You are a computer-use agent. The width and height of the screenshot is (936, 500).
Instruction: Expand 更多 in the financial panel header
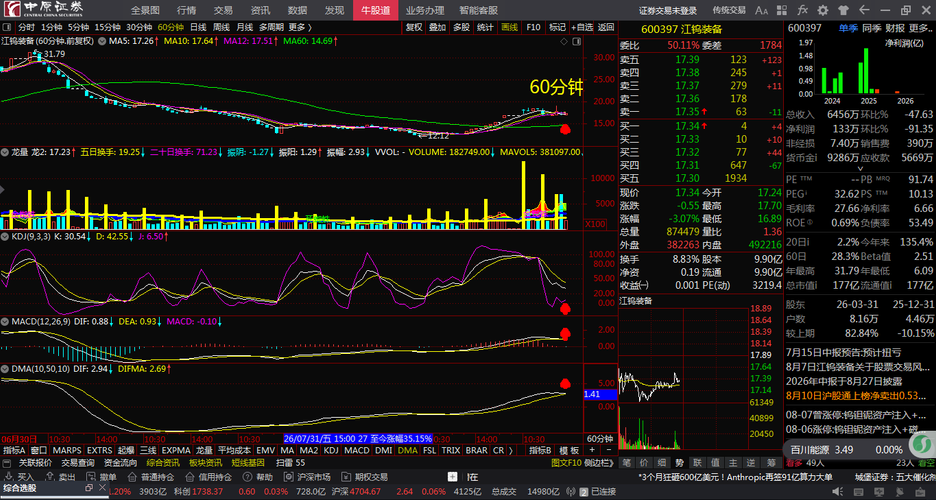920,28
